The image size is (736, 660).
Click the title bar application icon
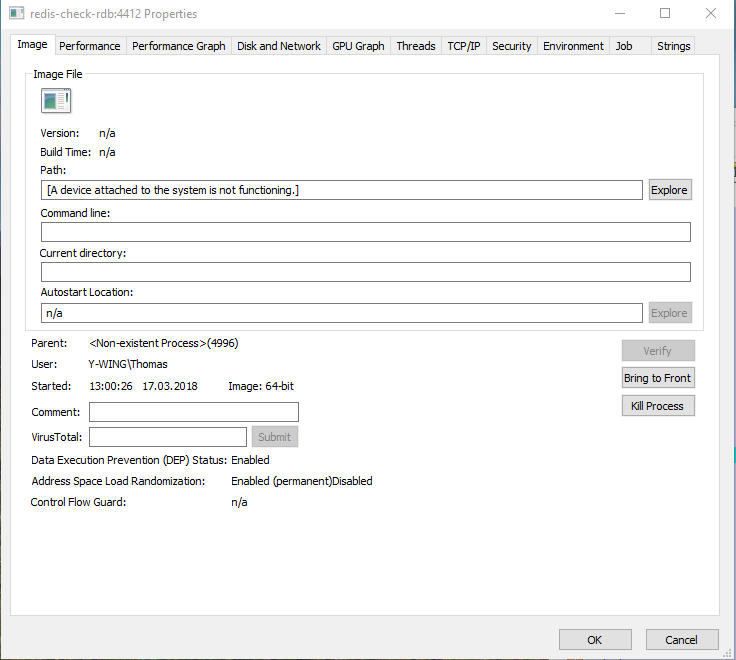coord(16,13)
